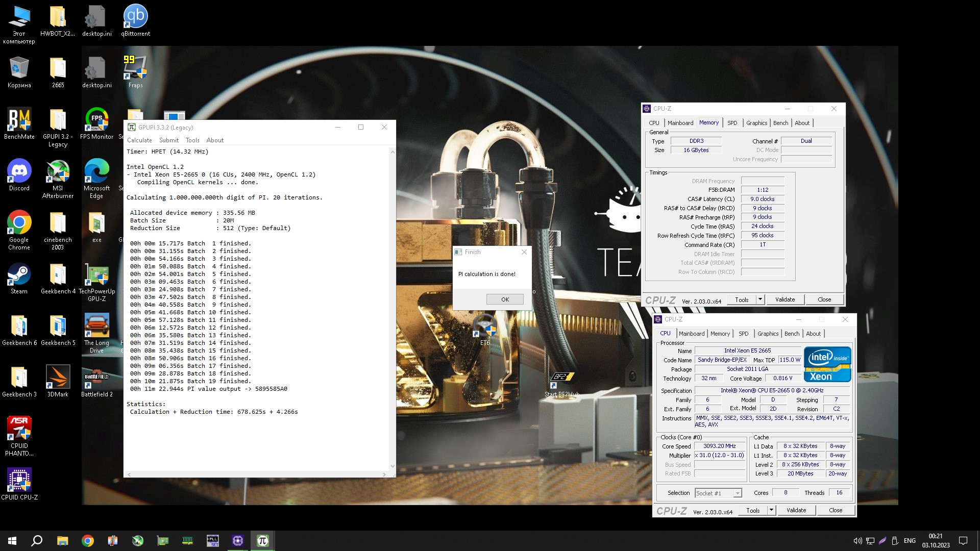This screenshot has height=551, width=980.
Task: Open BenchMate desktop icon
Action: (19, 123)
